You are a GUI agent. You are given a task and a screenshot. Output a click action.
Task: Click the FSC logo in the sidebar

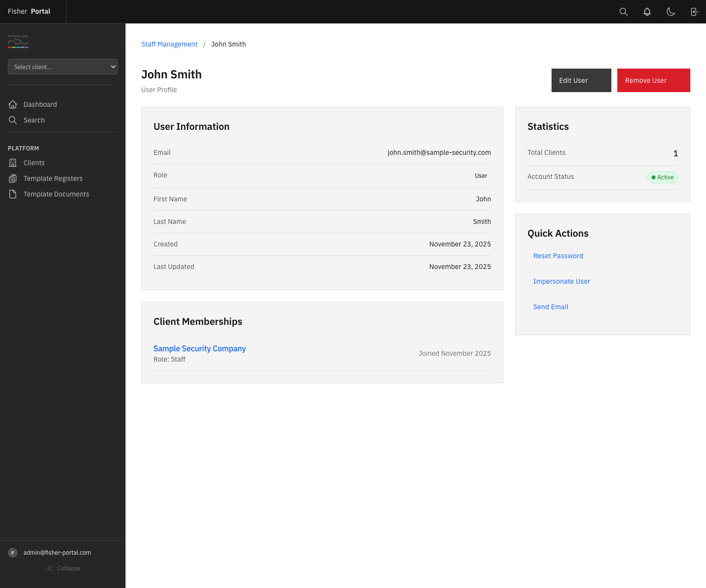18,42
